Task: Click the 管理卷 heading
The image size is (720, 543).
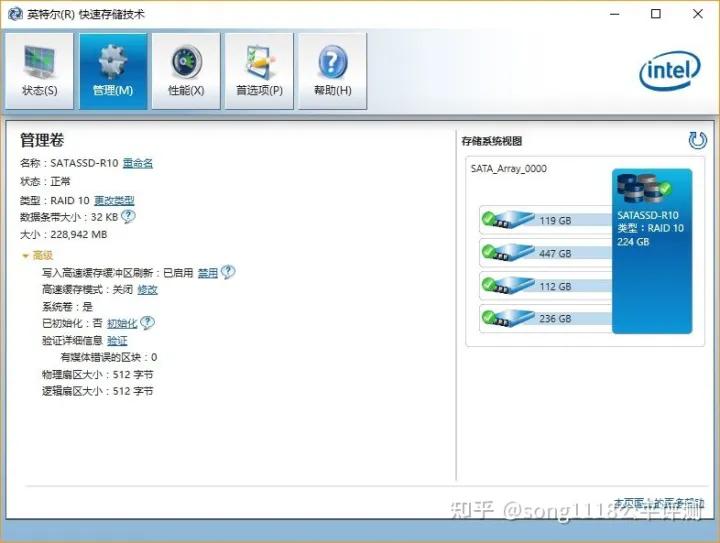Action: click(x=42, y=140)
